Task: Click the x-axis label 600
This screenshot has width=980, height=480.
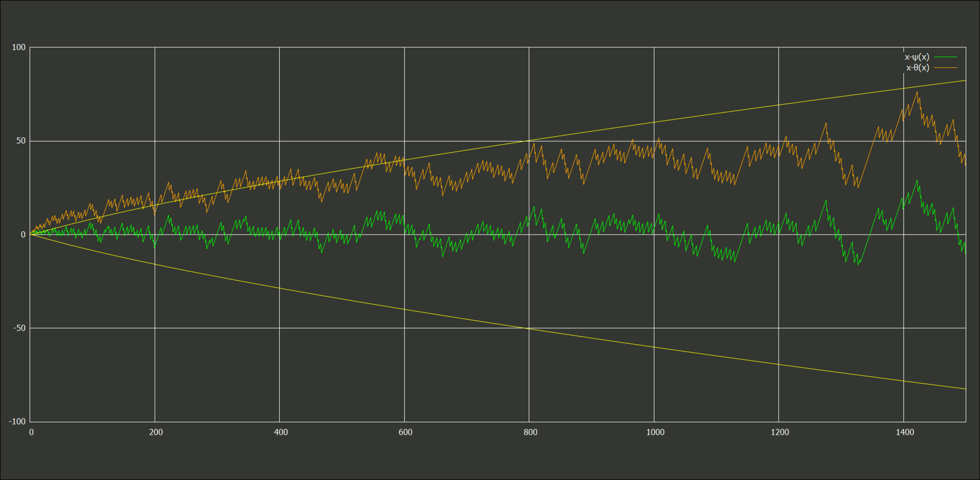Action: pyautogui.click(x=405, y=433)
